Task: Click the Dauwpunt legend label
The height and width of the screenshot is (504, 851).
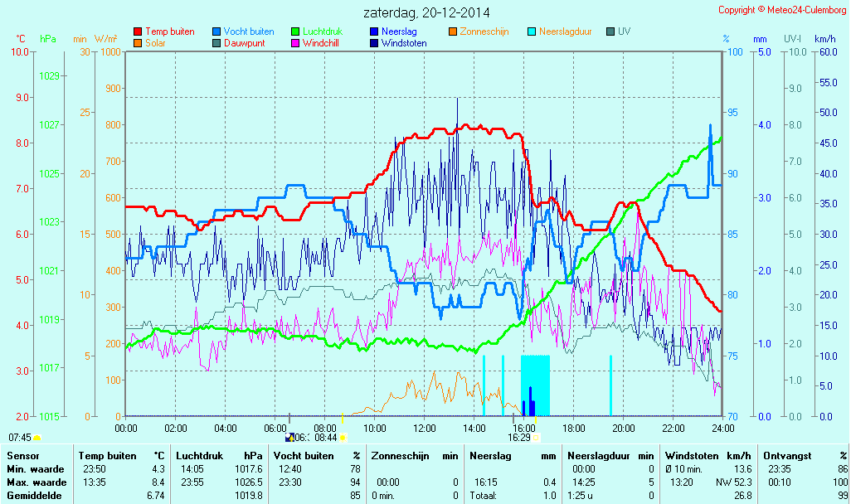Action: click(x=245, y=43)
